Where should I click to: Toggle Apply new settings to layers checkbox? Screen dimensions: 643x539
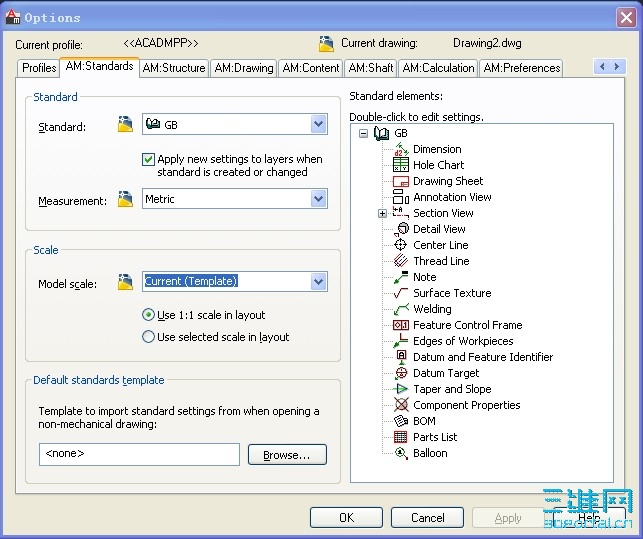coord(148,159)
